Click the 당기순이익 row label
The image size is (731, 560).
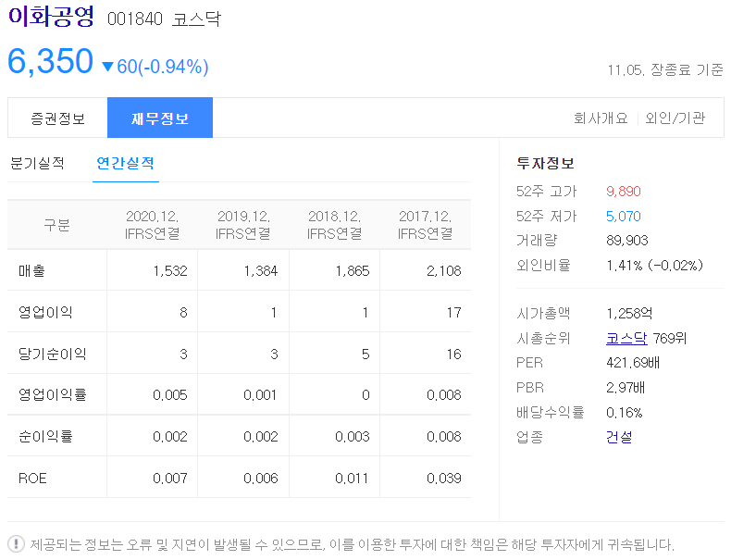(52, 354)
